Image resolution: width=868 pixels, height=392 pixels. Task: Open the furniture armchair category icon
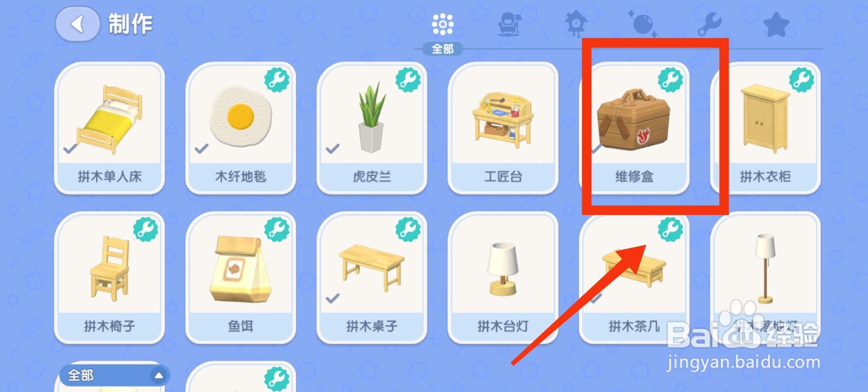509,24
